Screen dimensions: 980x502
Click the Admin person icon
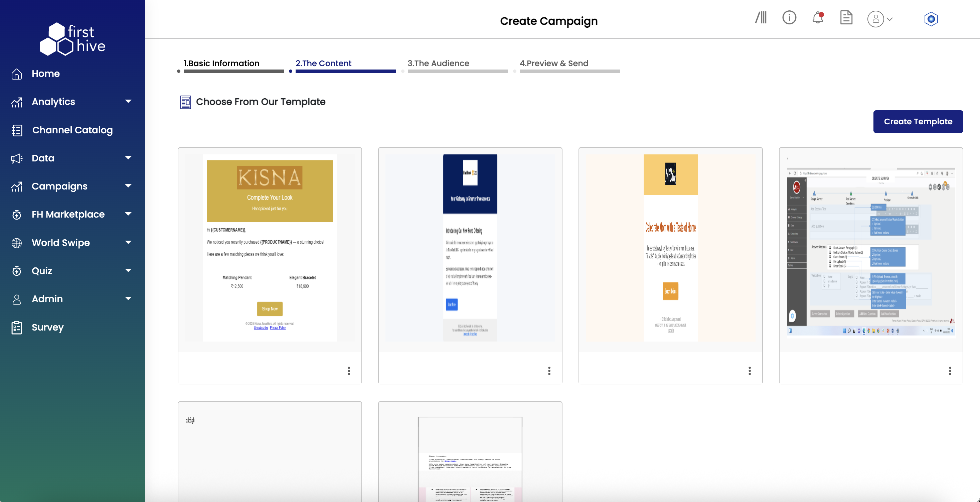point(17,299)
